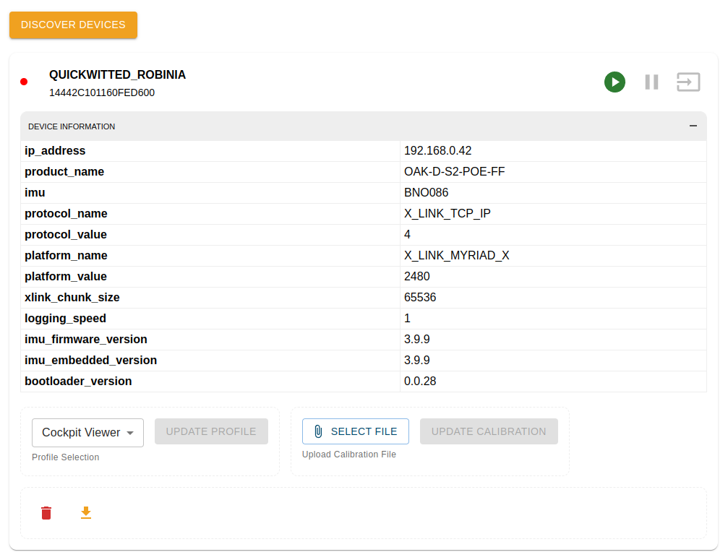Screen dimensions: 728x560
Task: Click the IP address value 192.168.0.42
Action: pos(437,151)
